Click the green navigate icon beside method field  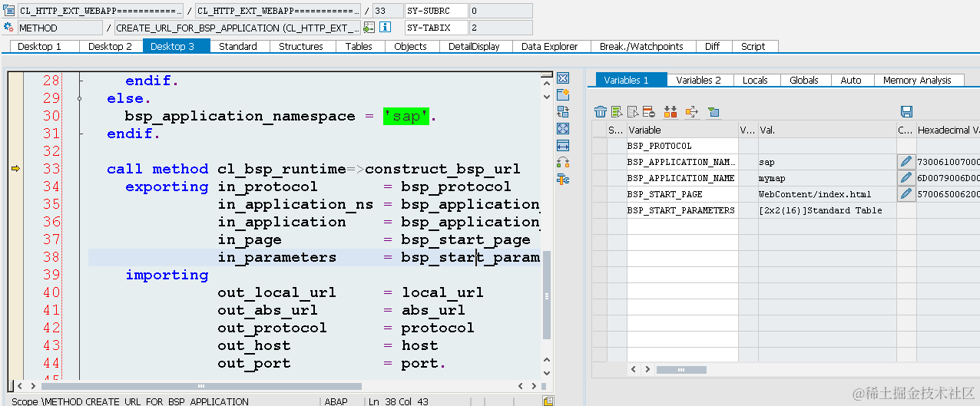[369, 28]
